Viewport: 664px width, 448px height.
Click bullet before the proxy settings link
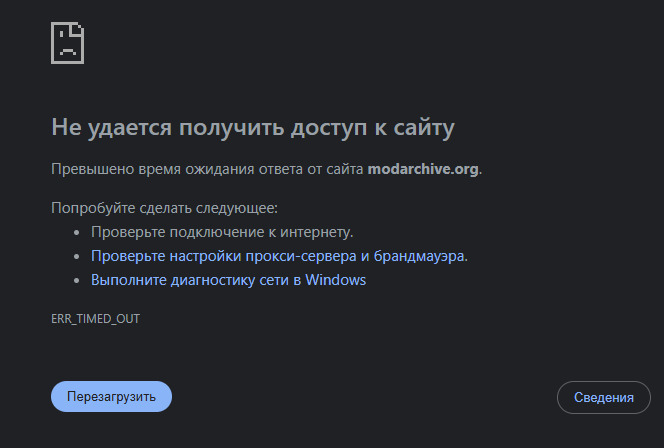coord(77,257)
